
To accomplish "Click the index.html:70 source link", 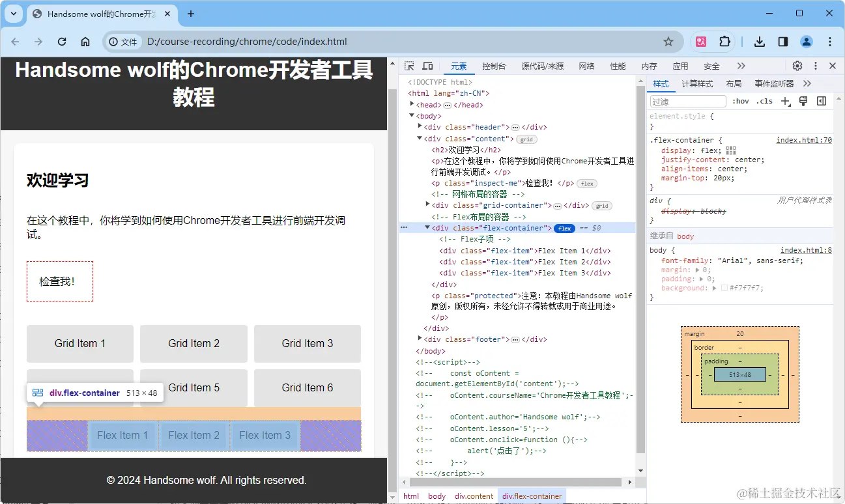I will (804, 140).
